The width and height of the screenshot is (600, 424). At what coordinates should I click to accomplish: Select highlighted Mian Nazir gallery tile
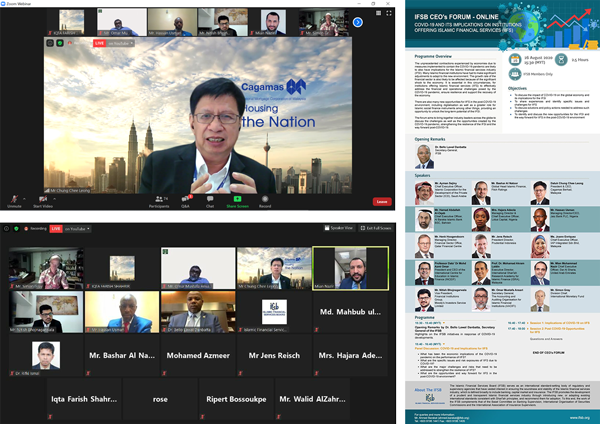point(351,268)
